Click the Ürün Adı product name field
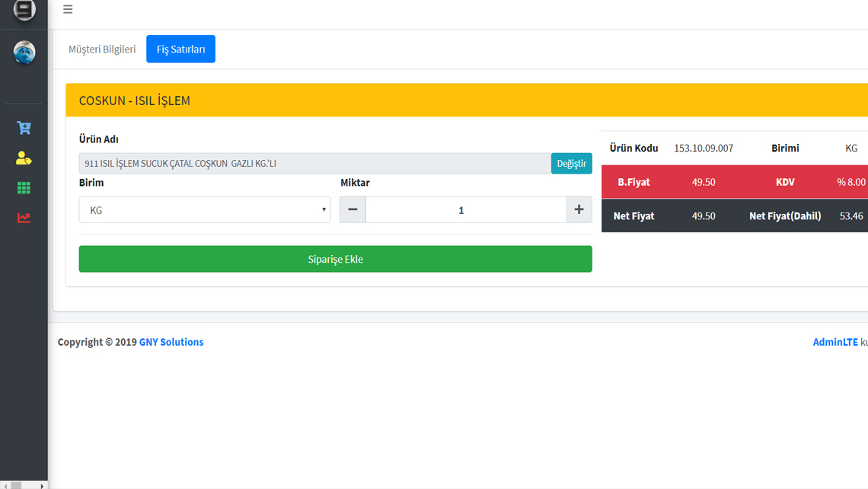868x489 pixels. [314, 163]
